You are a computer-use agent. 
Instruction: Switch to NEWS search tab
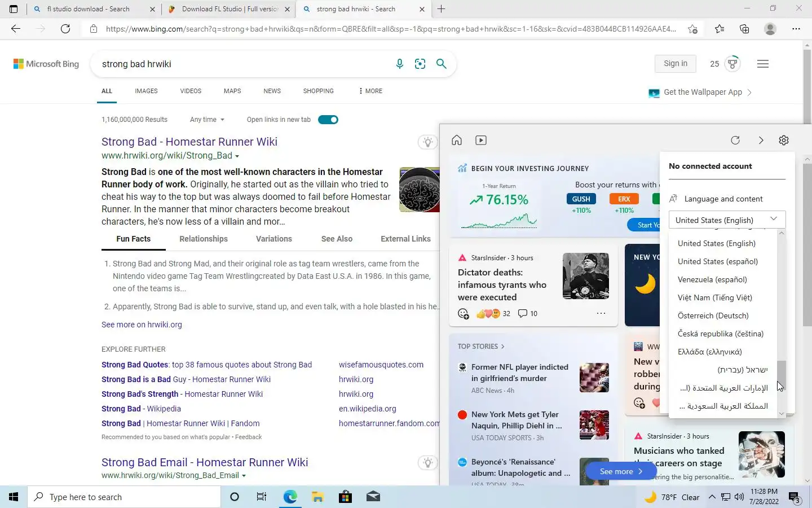272,91
